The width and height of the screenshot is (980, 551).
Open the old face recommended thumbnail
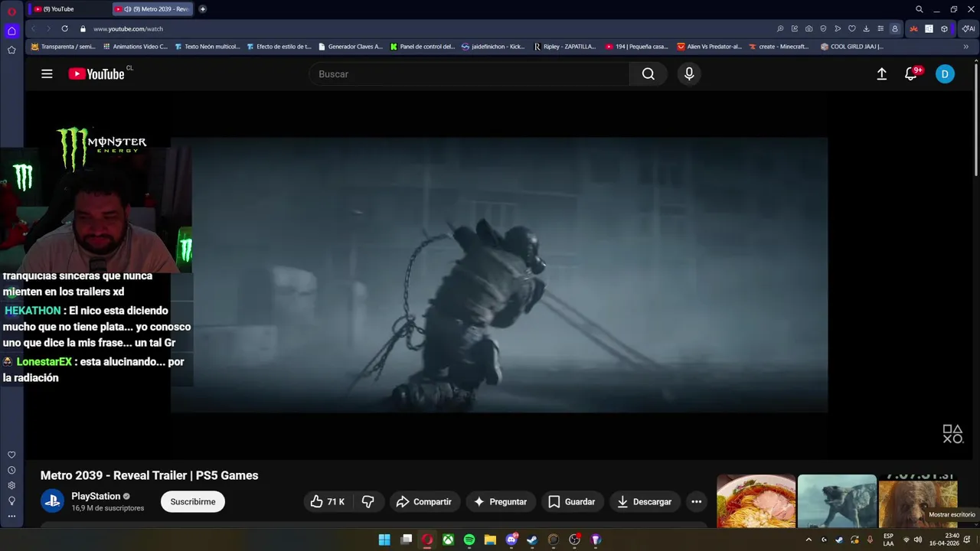pyautogui.click(x=918, y=501)
